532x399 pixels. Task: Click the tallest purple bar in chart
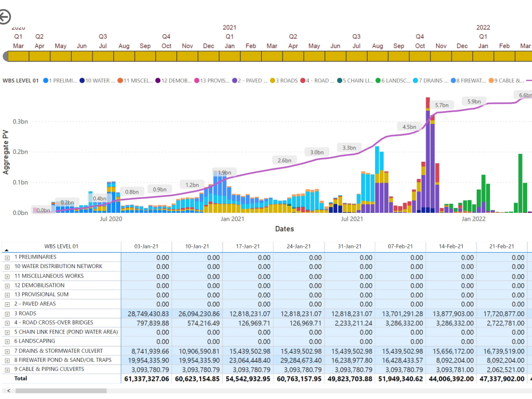pyautogui.click(x=428, y=160)
